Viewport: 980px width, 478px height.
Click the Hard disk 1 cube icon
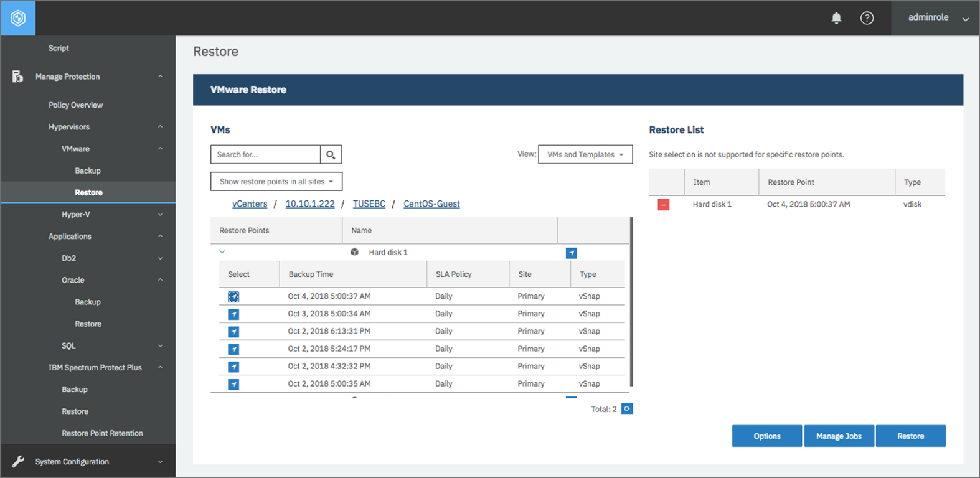coord(354,252)
